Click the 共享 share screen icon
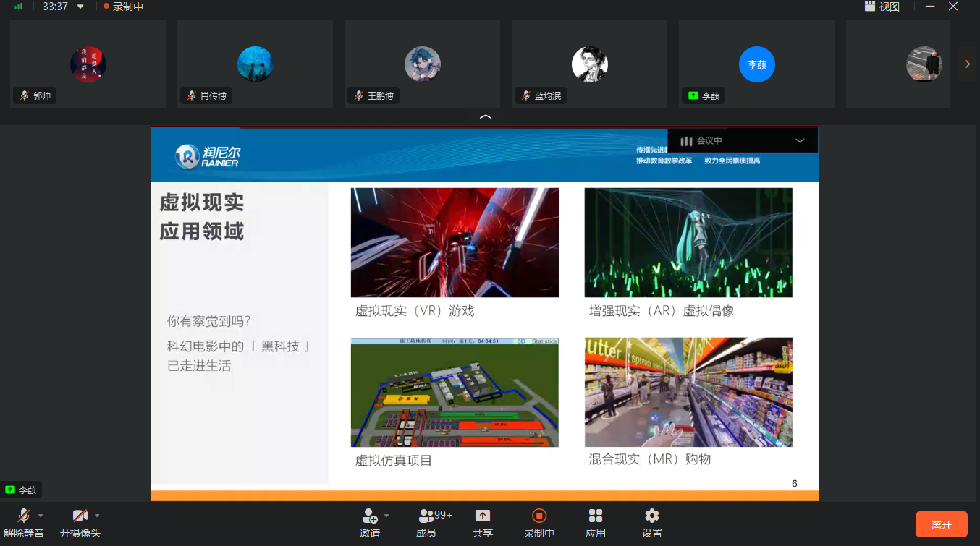The height and width of the screenshot is (546, 980). 482,516
